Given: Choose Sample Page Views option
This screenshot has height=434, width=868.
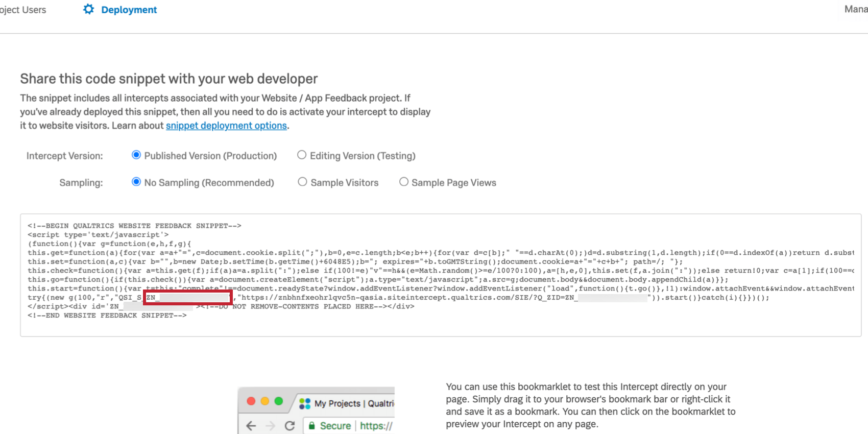Looking at the screenshot, I should pyautogui.click(x=404, y=182).
